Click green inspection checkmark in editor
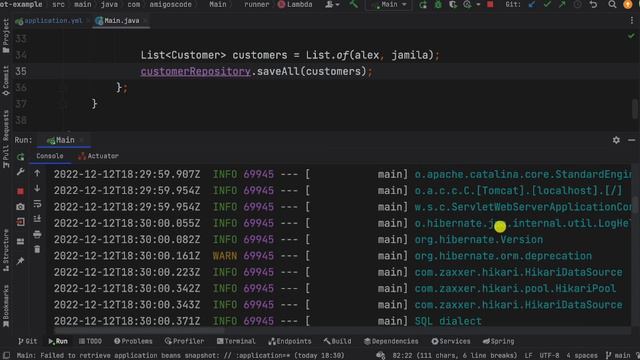Viewport: 640px width, 360px height. click(631, 36)
